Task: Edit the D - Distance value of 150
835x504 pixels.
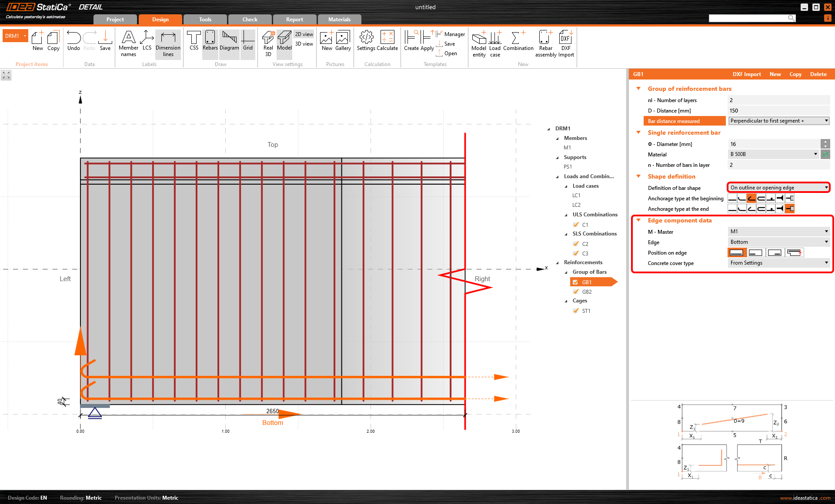Action: [x=778, y=110]
